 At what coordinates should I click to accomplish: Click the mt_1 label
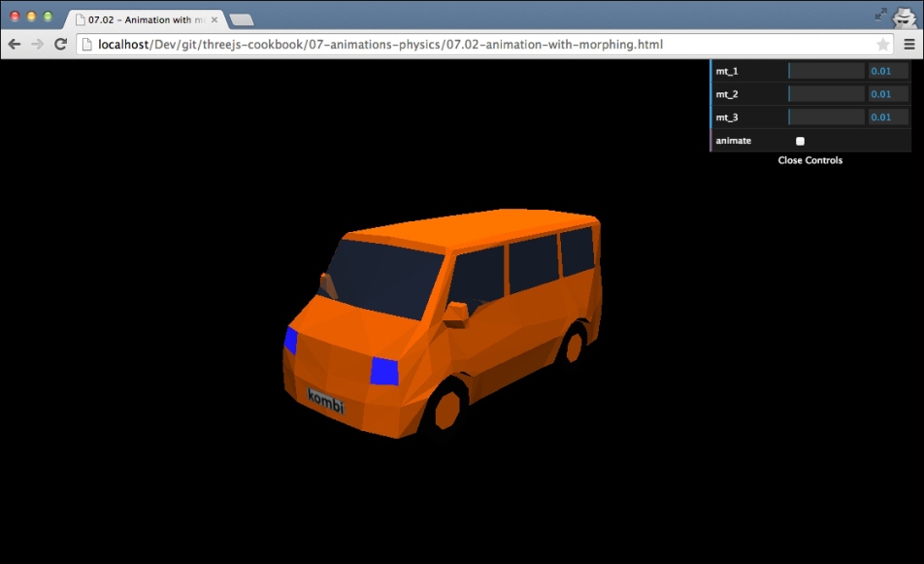(727, 71)
